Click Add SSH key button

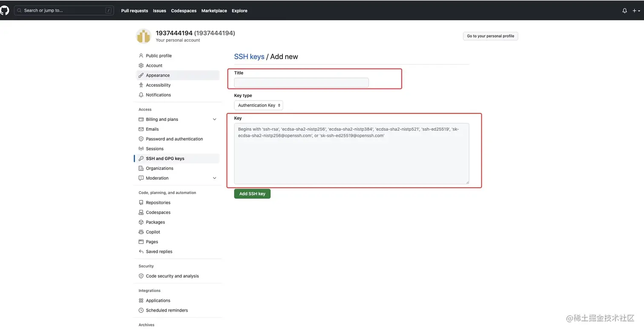[x=252, y=194]
